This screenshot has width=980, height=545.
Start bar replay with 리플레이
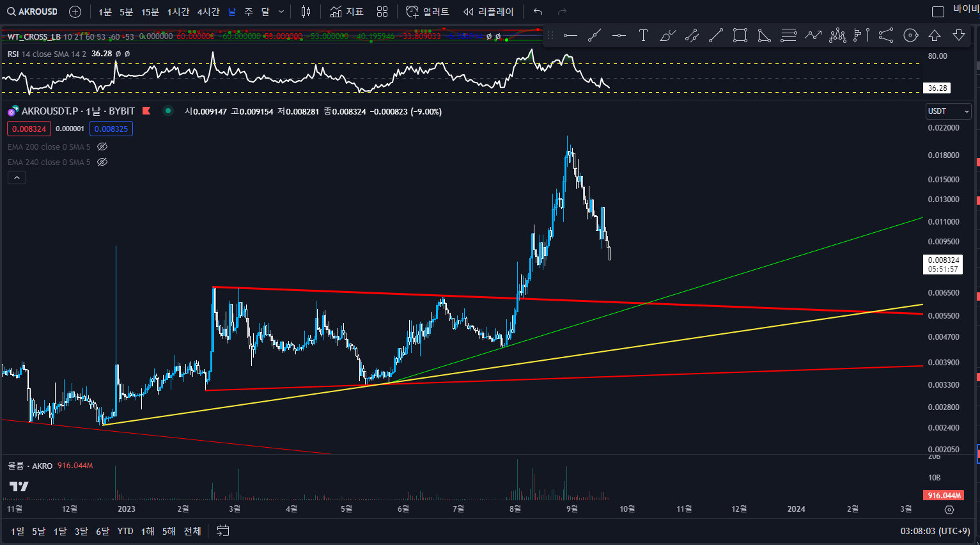[488, 12]
